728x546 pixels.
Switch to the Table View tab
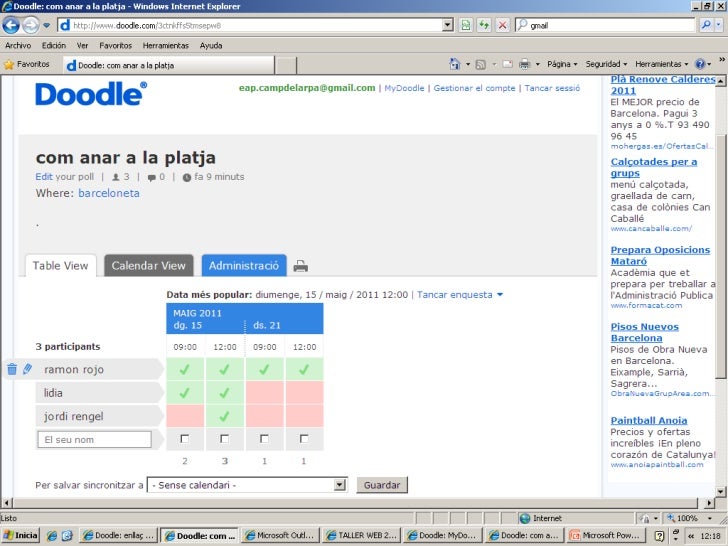60,266
